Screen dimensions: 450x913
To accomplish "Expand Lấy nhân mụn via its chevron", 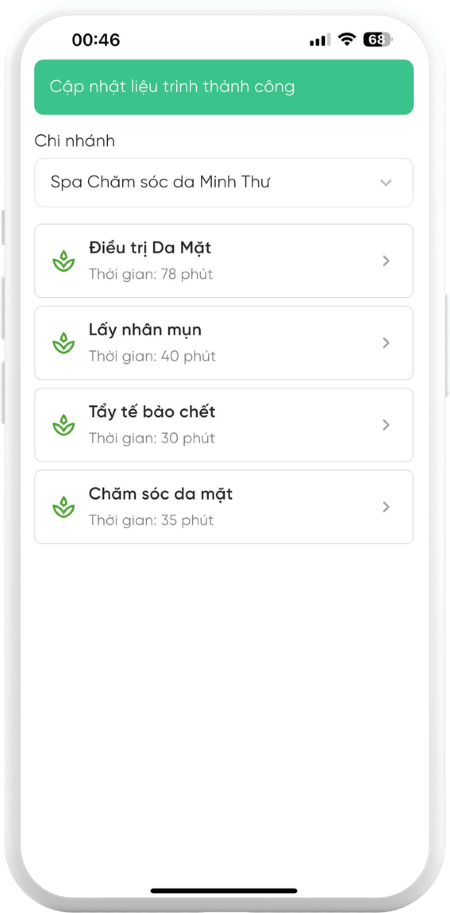I will pyautogui.click(x=385, y=343).
